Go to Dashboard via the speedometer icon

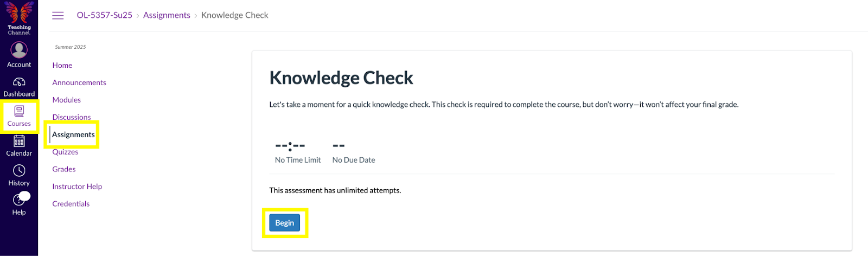pyautogui.click(x=19, y=82)
